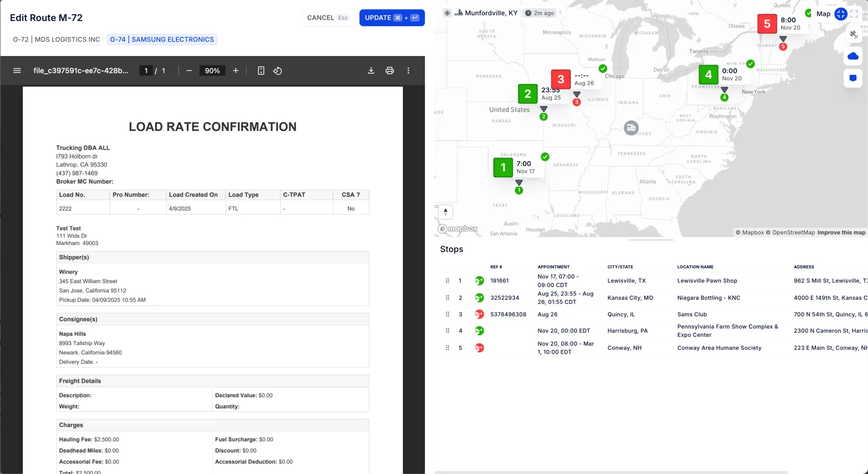
Task: Select the Lewisville Pawn Shop location
Action: (x=707, y=280)
